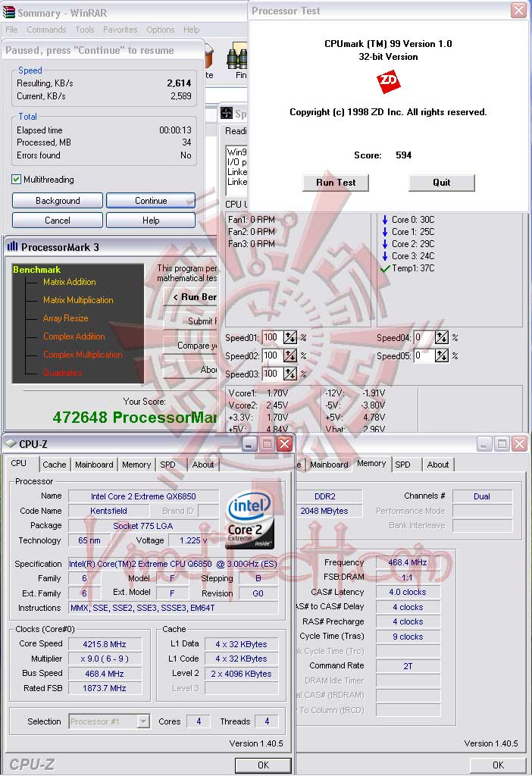Click Quit in Processor Test
This screenshot has height=776, width=532.
click(x=441, y=183)
